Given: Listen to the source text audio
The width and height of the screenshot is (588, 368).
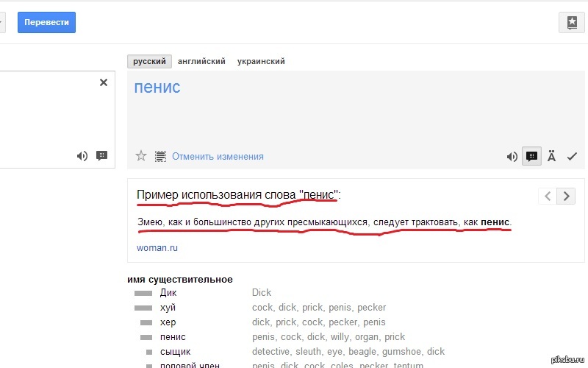Looking at the screenshot, I should pyautogui.click(x=82, y=156).
